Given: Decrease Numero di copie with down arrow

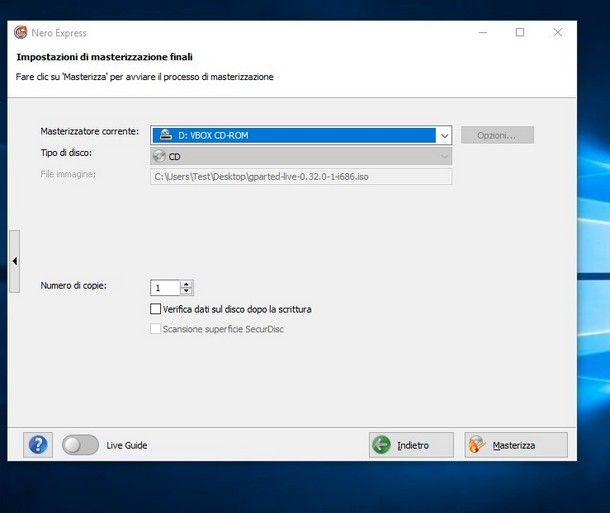Looking at the screenshot, I should click(x=186, y=291).
